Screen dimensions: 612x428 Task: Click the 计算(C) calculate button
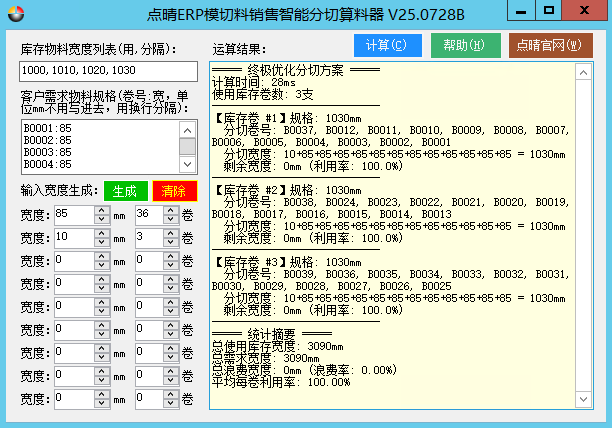[388, 46]
